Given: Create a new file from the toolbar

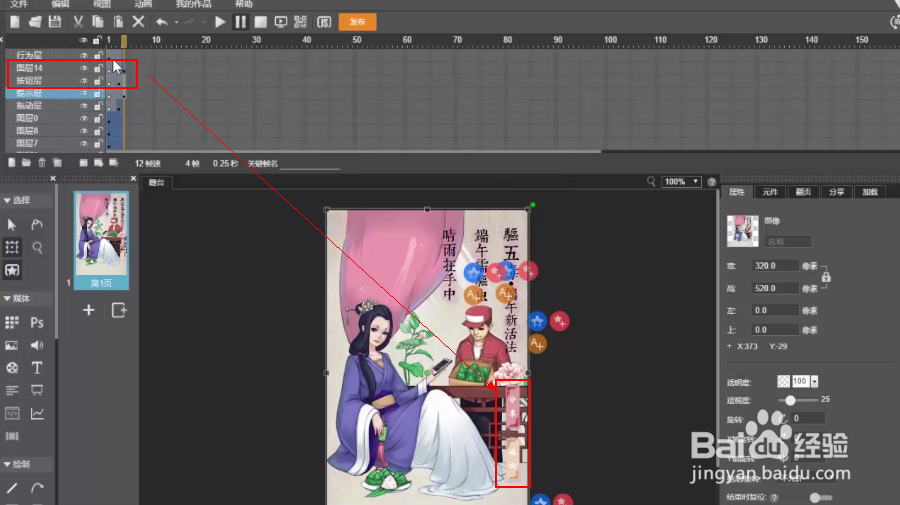Looking at the screenshot, I should click(x=15, y=22).
